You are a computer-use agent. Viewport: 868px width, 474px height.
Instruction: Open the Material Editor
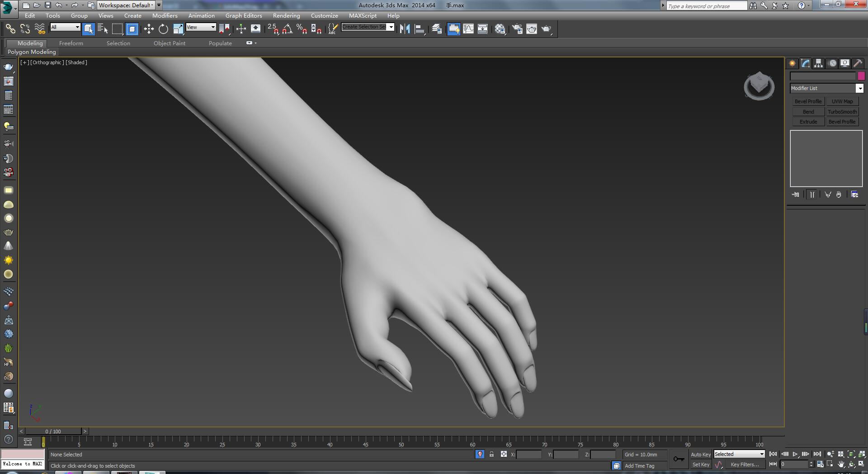[x=500, y=29]
